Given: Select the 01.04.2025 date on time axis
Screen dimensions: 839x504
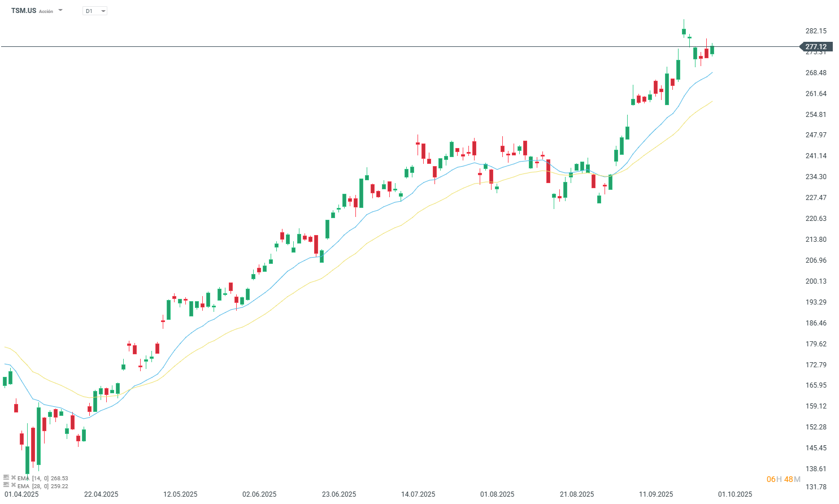Looking at the screenshot, I should [x=21, y=494].
